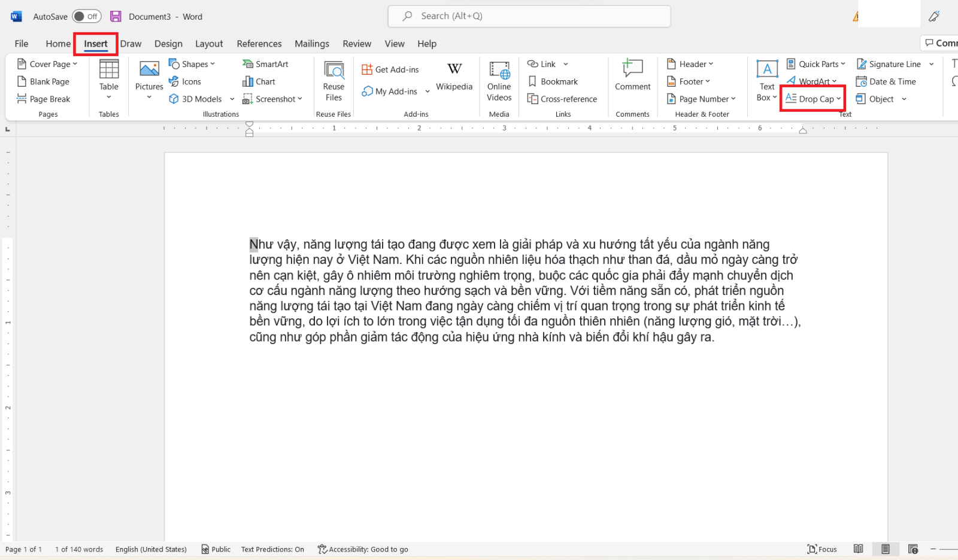Click the Search box in title bar

coord(529,16)
